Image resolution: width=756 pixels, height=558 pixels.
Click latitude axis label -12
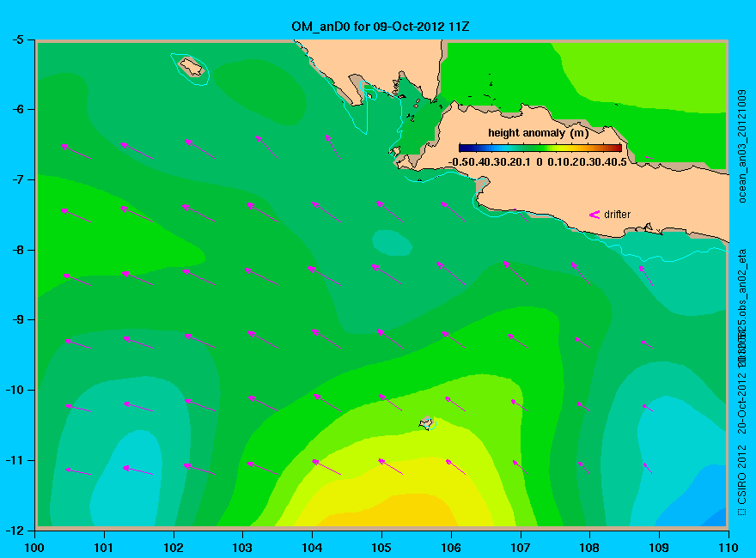15,531
